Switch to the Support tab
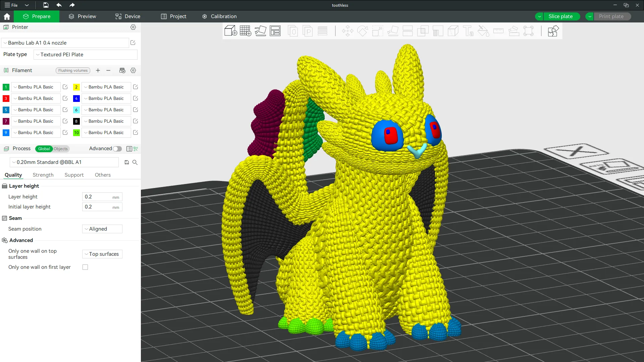 tap(74, 175)
